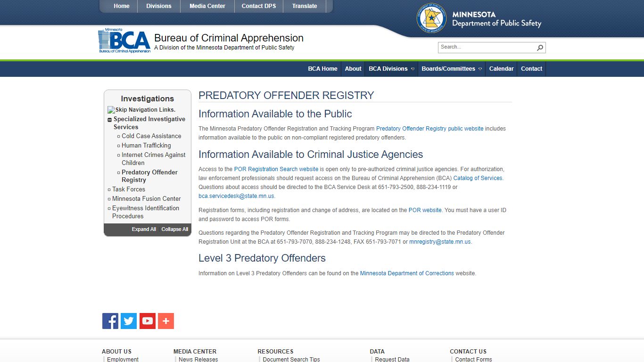Viewport: 644px width, 362px height.
Task: Click inside the Search input field
Action: (x=487, y=47)
